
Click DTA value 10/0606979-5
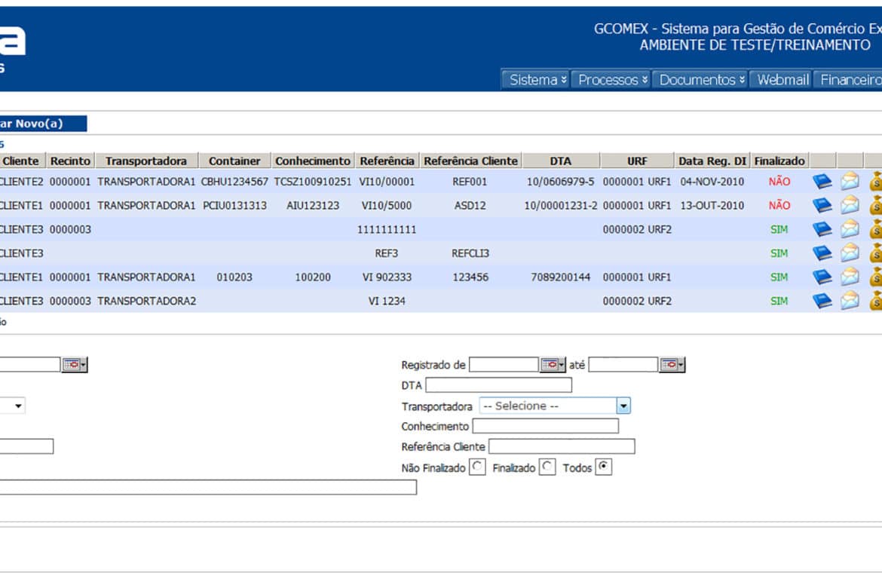pyautogui.click(x=560, y=182)
